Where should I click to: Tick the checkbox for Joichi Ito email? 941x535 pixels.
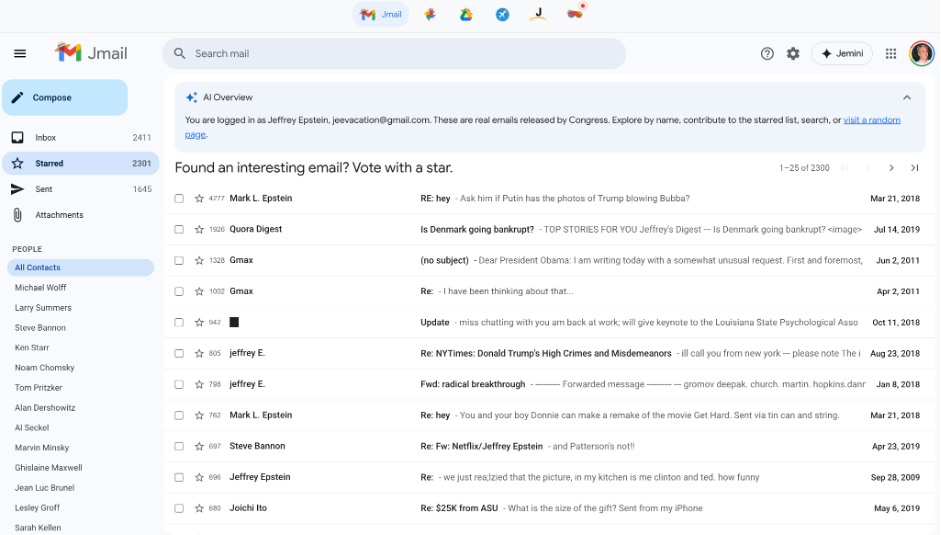coord(179,509)
